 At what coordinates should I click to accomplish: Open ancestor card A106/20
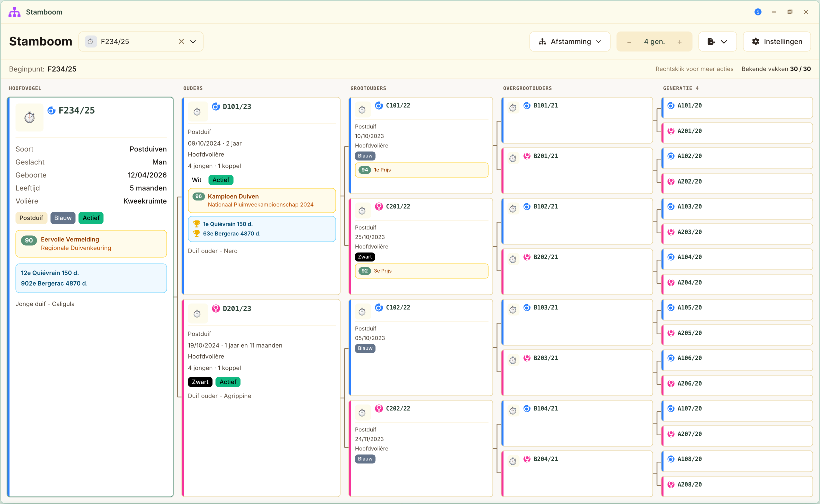pyautogui.click(x=737, y=360)
